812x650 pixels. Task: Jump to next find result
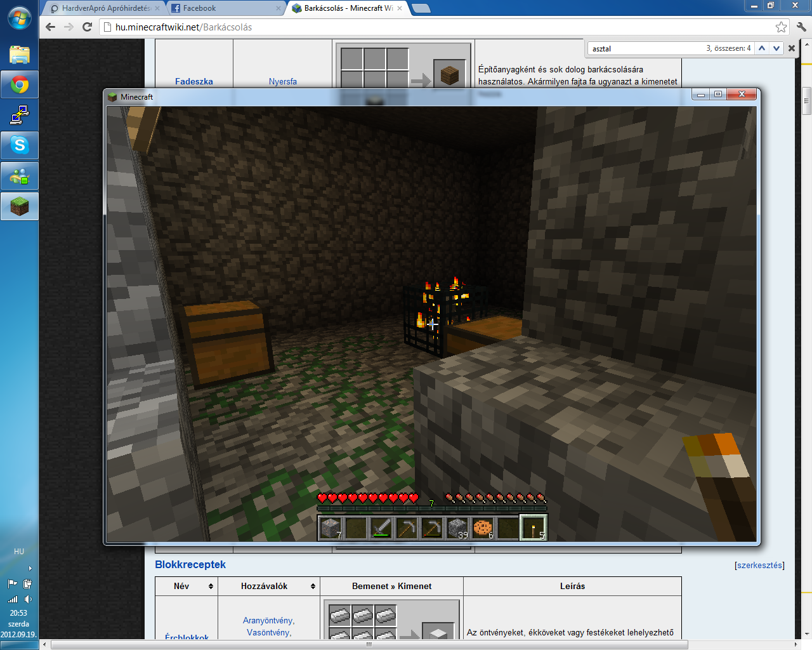pos(776,48)
